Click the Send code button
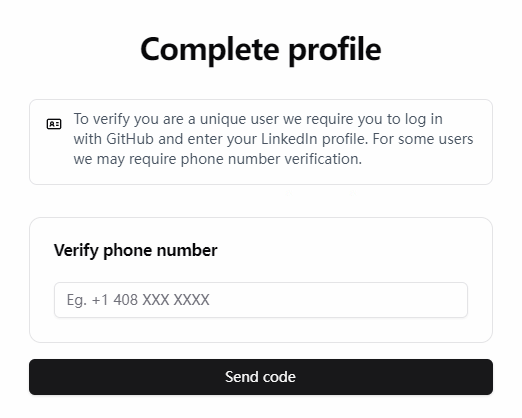The width and height of the screenshot is (522, 418). tap(261, 377)
